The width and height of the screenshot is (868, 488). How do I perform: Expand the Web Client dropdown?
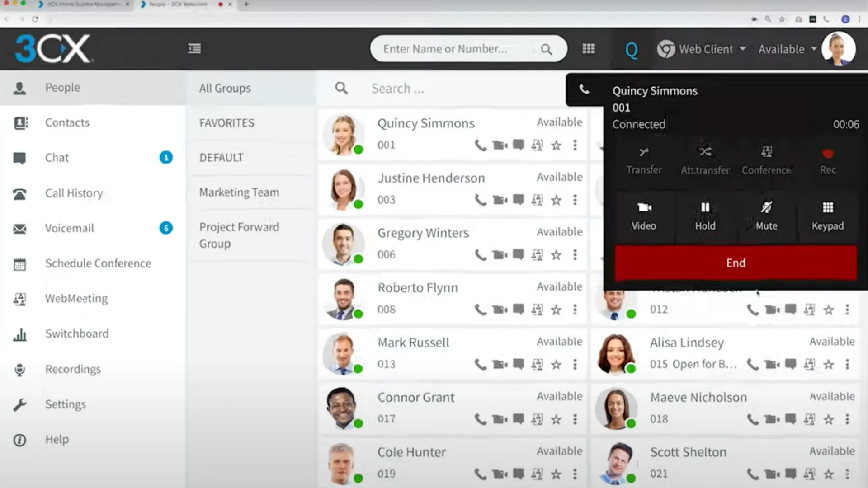pos(705,49)
